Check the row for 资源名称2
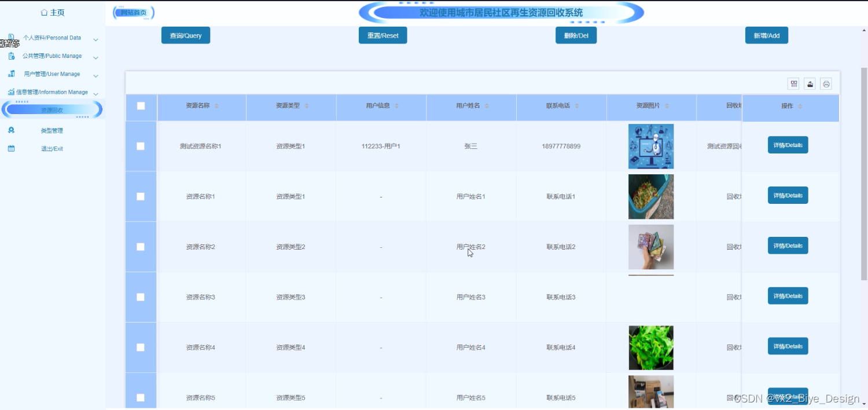 141,247
